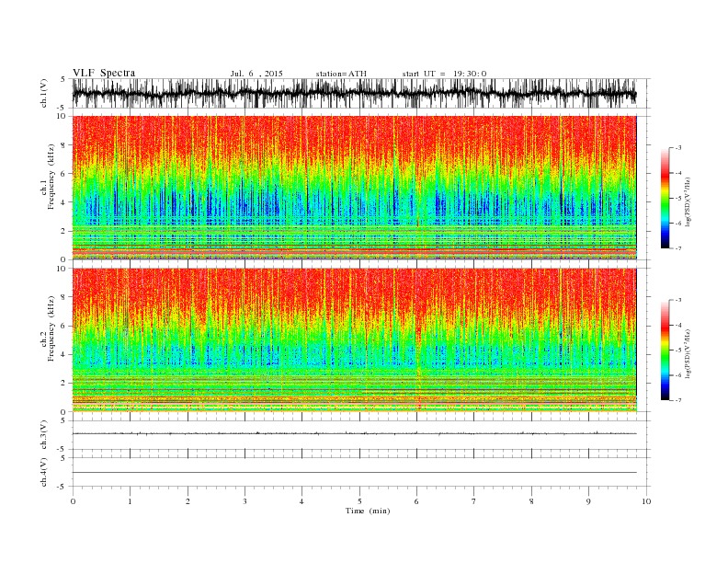The width and height of the screenshot is (728, 563).
Task: Click the ch.2 "Frequency (kHz)" axis label
Action: (51, 328)
